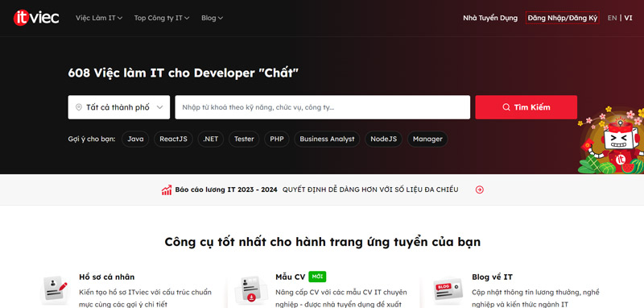Click the green MỚI badge
Viewport: 644px width, 308px height.
click(x=317, y=277)
